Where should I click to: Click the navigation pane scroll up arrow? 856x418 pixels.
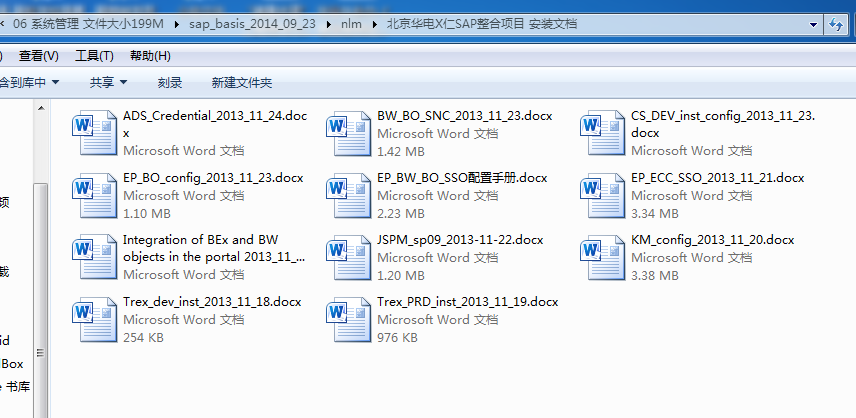41,108
